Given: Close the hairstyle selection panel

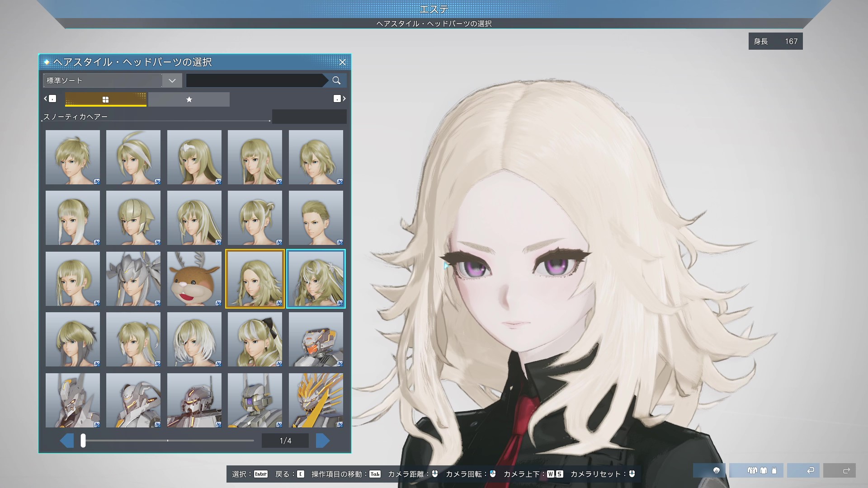Looking at the screenshot, I should 342,62.
